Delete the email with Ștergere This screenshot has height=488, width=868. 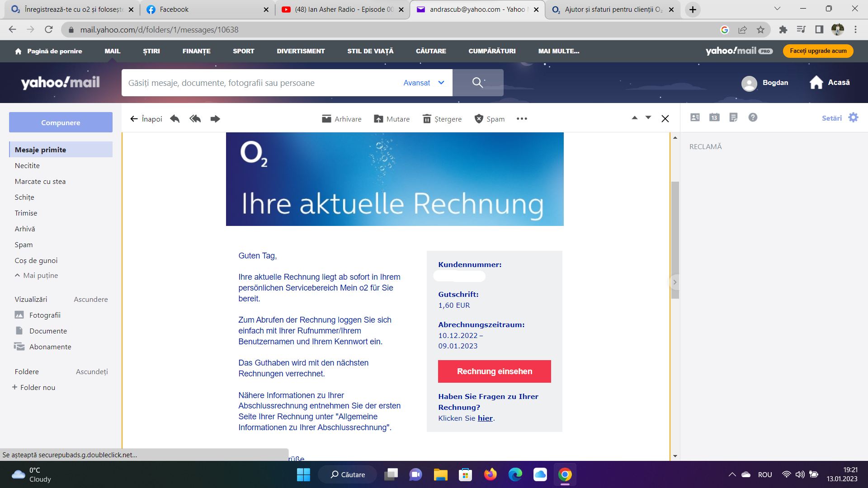pyautogui.click(x=442, y=119)
